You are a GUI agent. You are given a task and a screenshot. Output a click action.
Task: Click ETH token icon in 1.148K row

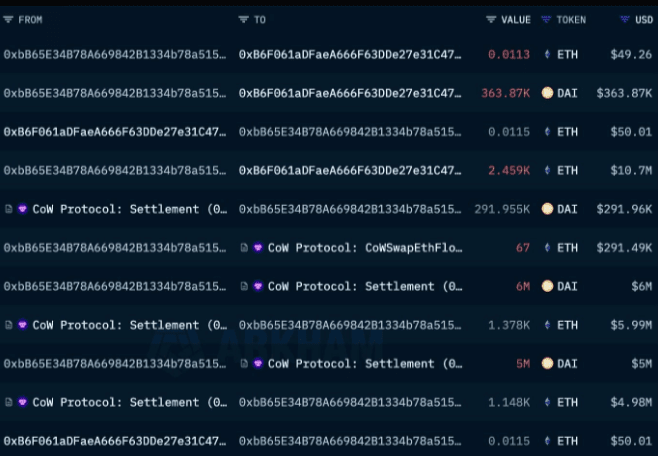(547, 402)
